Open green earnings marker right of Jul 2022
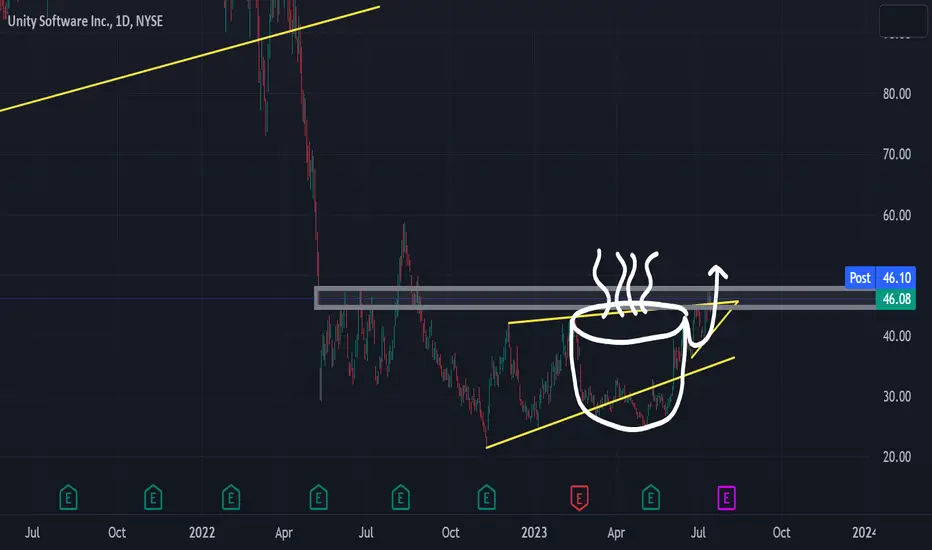Image resolution: width=932 pixels, height=550 pixels. point(401,497)
